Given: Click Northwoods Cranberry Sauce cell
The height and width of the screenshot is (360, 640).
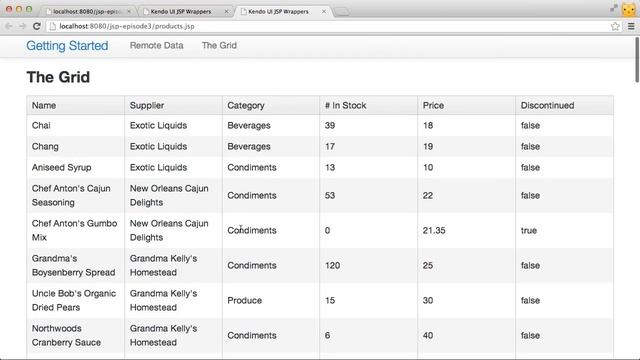Looking at the screenshot, I should (x=76, y=336).
